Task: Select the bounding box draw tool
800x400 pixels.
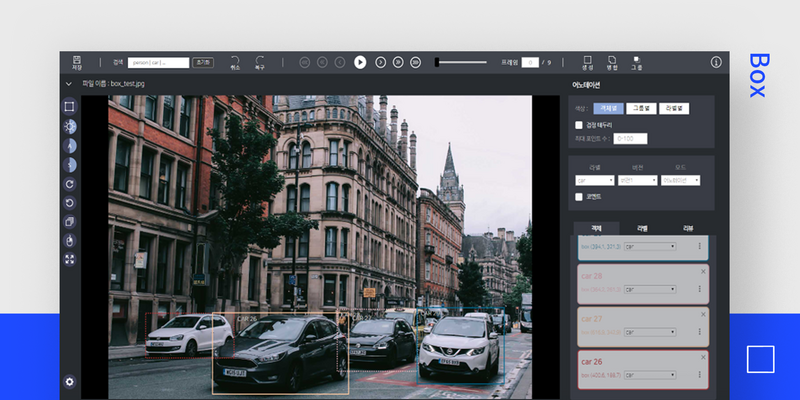Action: click(x=69, y=106)
